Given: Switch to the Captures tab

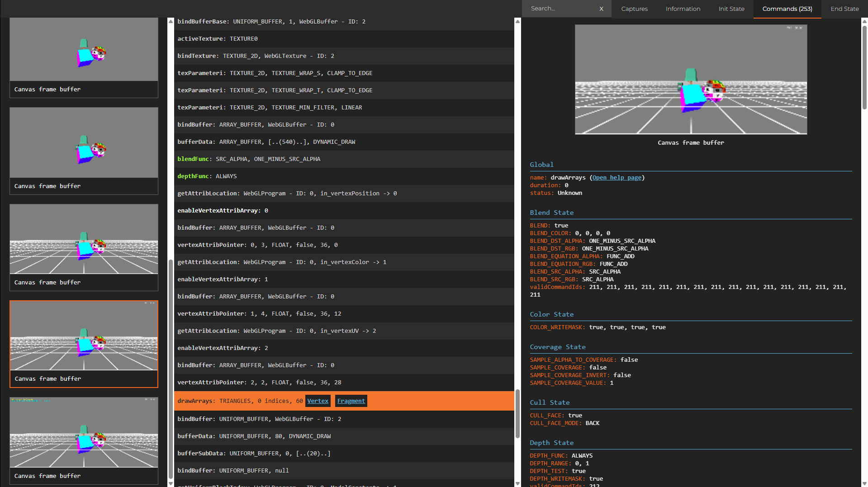Looking at the screenshot, I should (634, 9).
